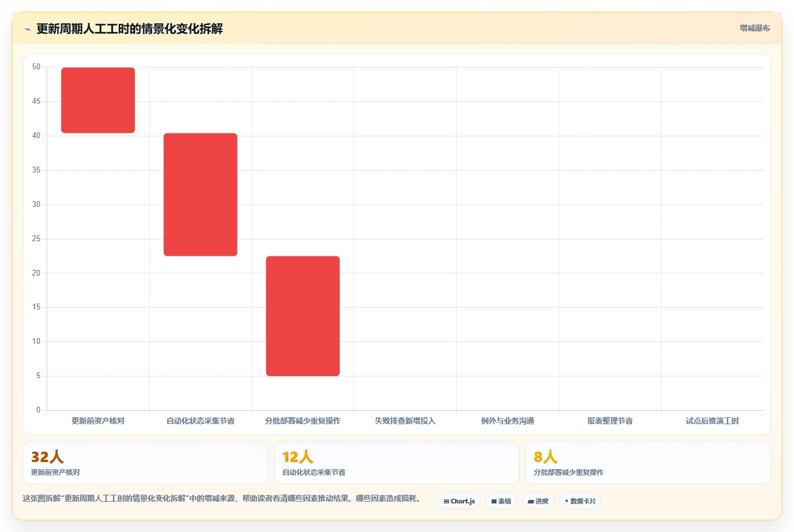The width and height of the screenshot is (794, 532).
Task: Click the red bar for 分批部署减少重复操作
Action: [x=303, y=316]
